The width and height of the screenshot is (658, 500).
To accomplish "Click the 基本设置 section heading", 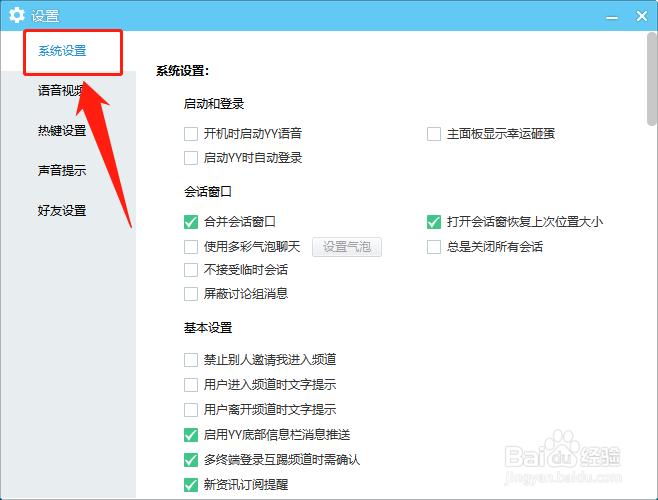I will pyautogui.click(x=208, y=327).
